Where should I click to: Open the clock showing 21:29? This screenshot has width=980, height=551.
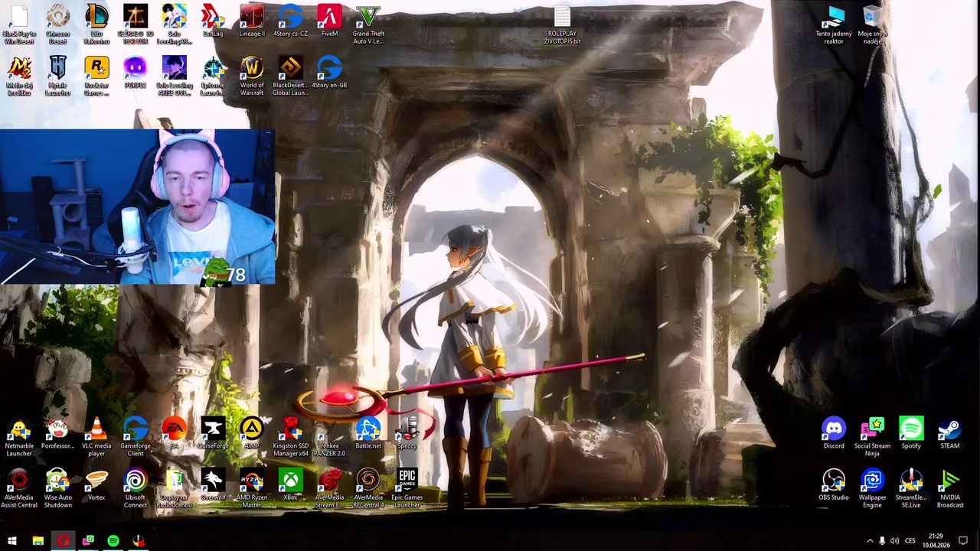click(936, 541)
